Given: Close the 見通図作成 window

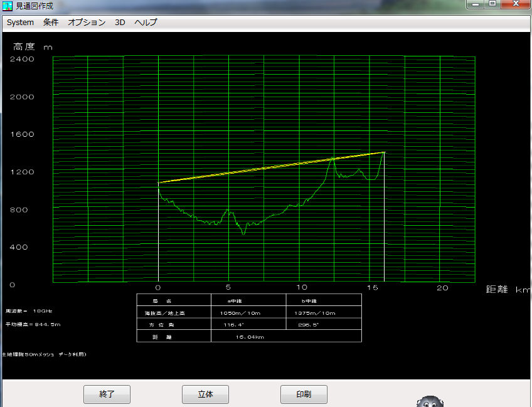Looking at the screenshot, I should click(x=516, y=4).
